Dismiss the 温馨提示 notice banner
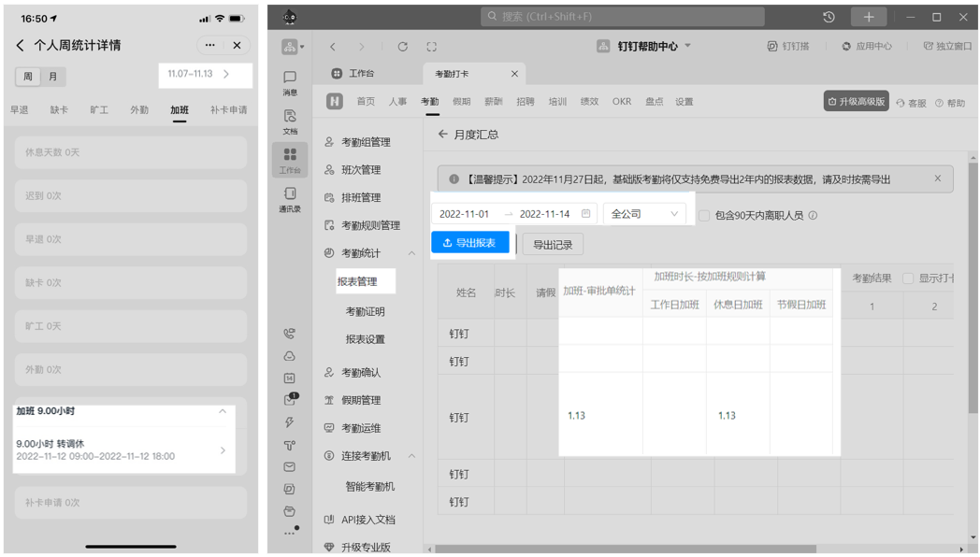The image size is (980, 557). click(x=938, y=179)
